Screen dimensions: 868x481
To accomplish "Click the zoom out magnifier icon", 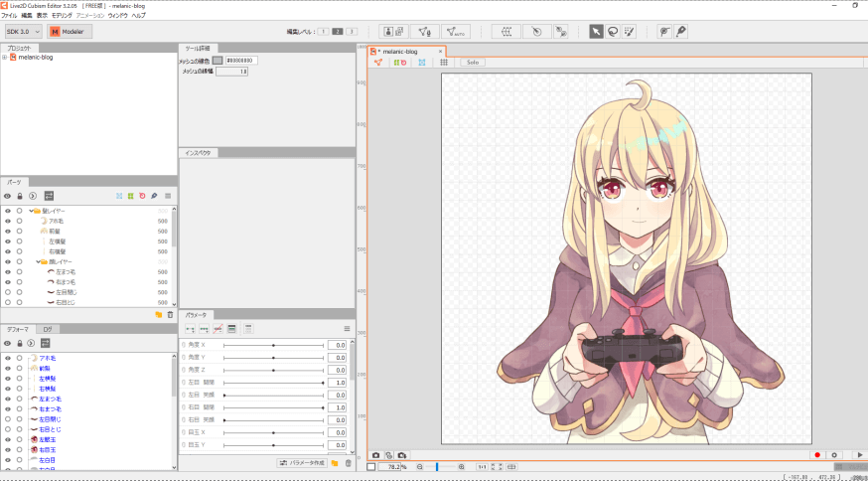I will click(419, 467).
